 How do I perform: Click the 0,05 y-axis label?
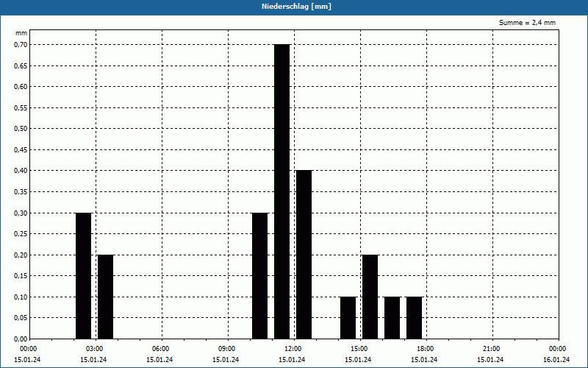point(21,318)
